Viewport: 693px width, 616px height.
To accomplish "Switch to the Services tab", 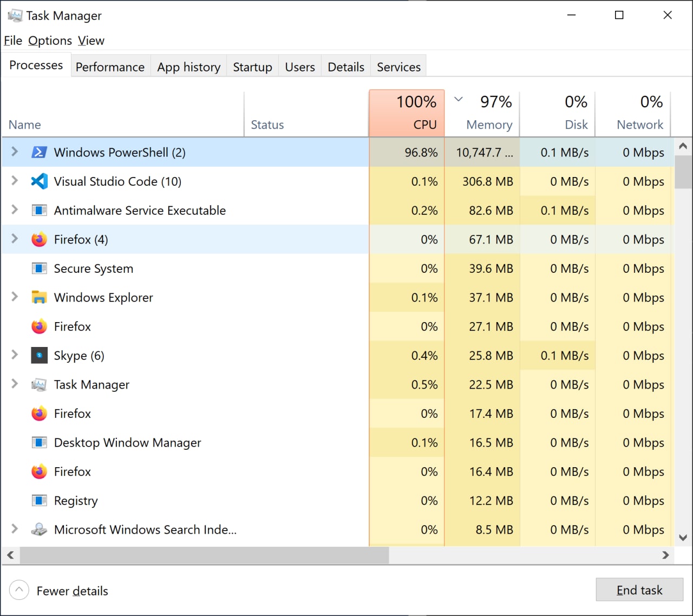I will tap(398, 67).
